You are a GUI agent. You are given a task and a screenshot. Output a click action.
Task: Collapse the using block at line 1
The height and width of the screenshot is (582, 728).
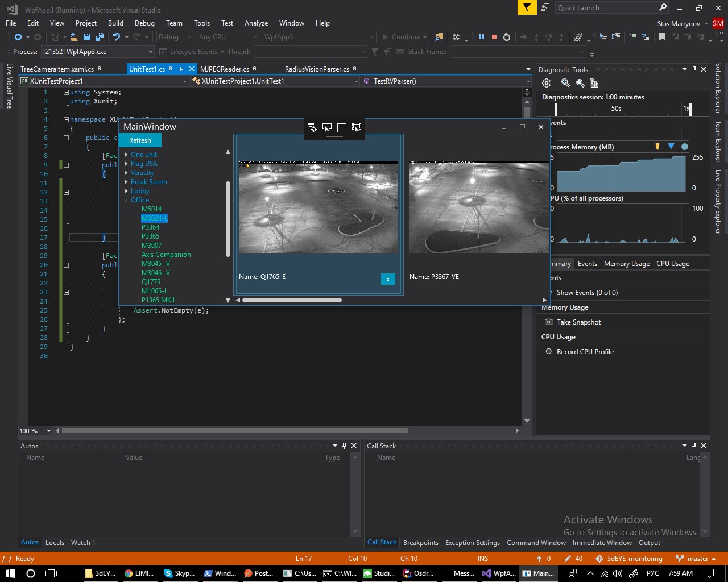(x=66, y=92)
